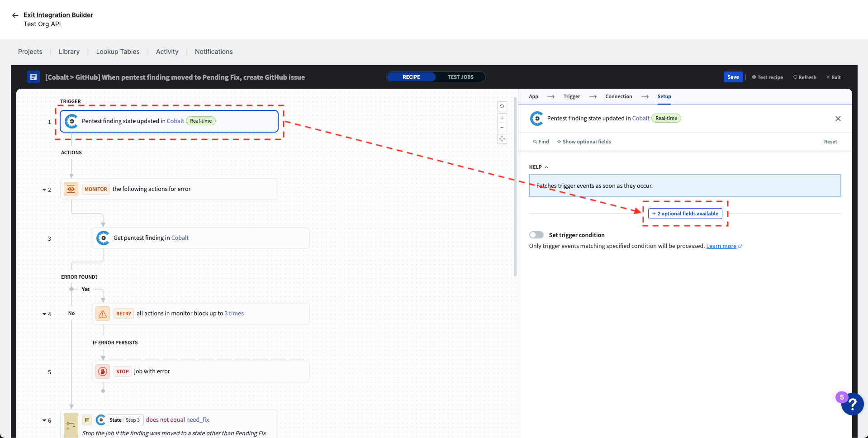Go to the Connection setup breadcrumb
The image size is (868, 438).
(x=619, y=96)
